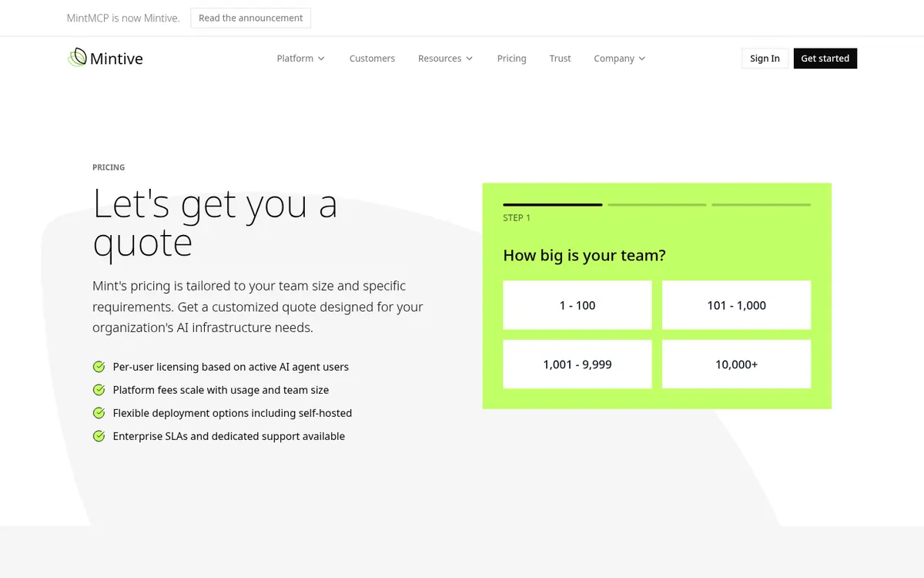Expand the Platform menu chevron
This screenshot has width=924, height=578.
coord(321,59)
